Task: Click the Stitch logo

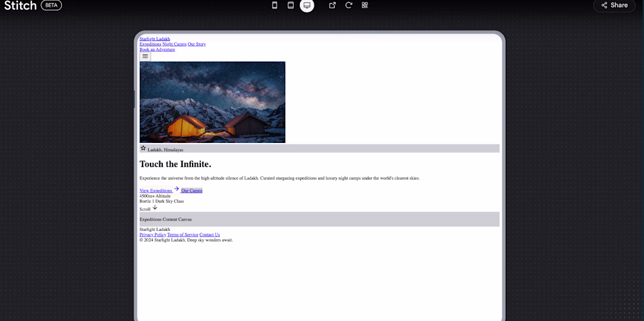Action: pyautogui.click(x=20, y=5)
